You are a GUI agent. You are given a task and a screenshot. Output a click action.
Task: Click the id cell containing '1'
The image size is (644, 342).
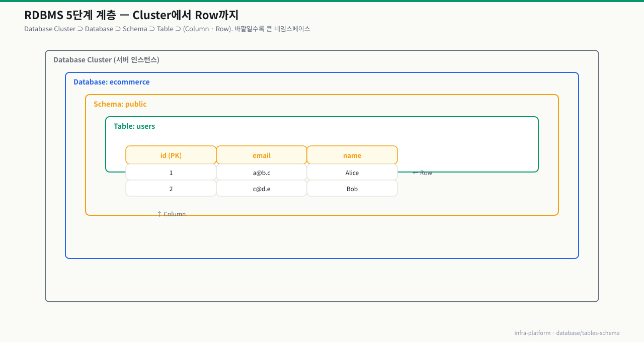point(171,172)
